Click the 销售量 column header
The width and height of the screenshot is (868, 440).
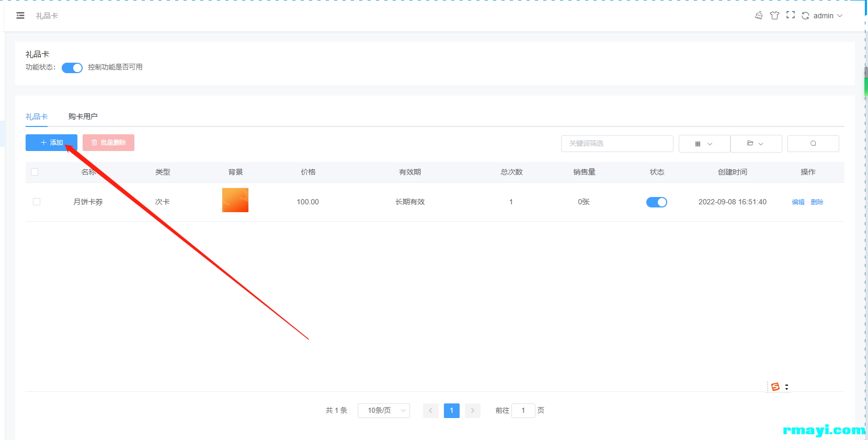584,172
